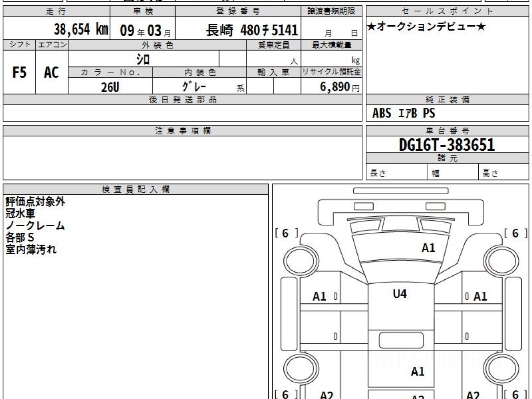Click the chassis number DG16T-383651
The height and width of the screenshot is (399, 532).
tap(447, 145)
